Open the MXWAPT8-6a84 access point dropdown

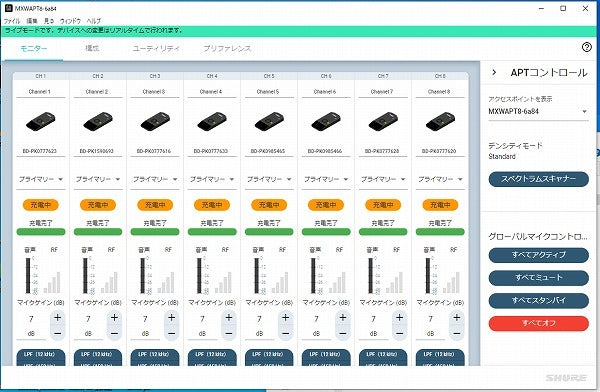point(538,111)
